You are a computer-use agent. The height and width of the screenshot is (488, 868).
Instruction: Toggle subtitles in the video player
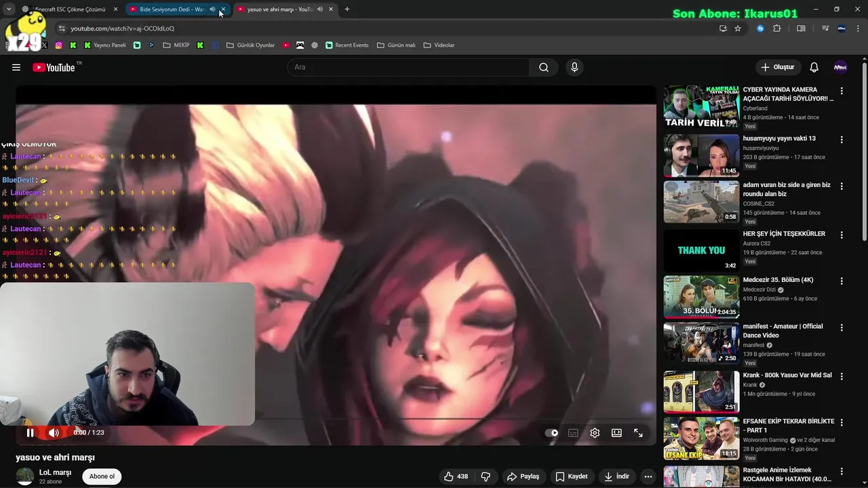pyautogui.click(x=573, y=433)
